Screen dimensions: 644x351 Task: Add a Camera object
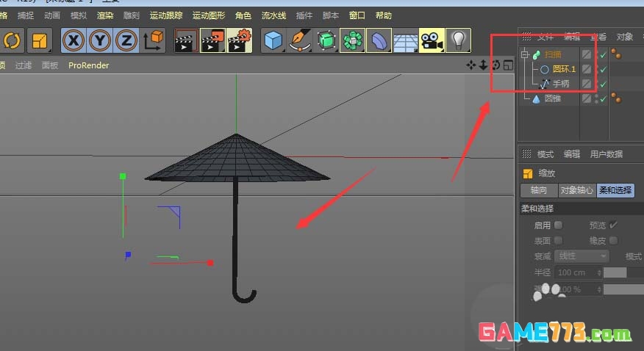click(432, 40)
